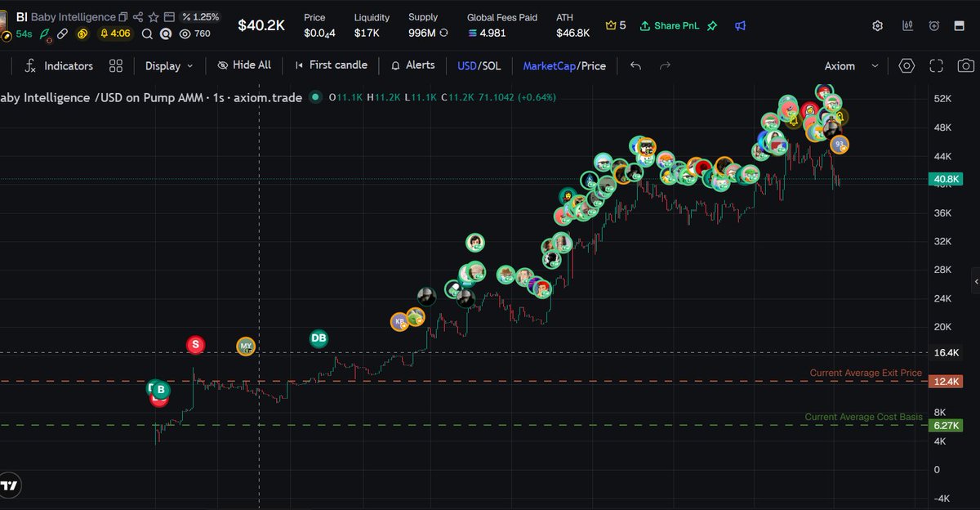
Task: Click the Share PnL button
Action: coord(670,25)
